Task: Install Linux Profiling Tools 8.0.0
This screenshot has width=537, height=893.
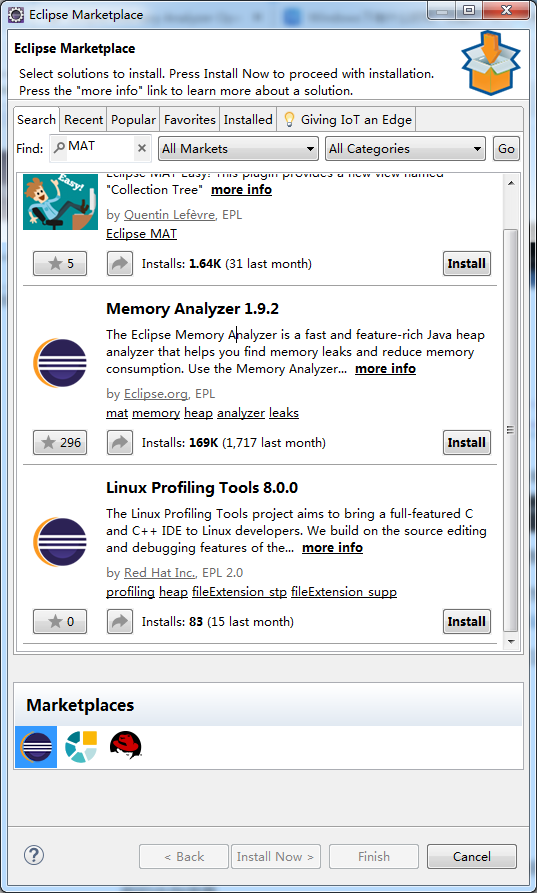Action: click(x=466, y=621)
